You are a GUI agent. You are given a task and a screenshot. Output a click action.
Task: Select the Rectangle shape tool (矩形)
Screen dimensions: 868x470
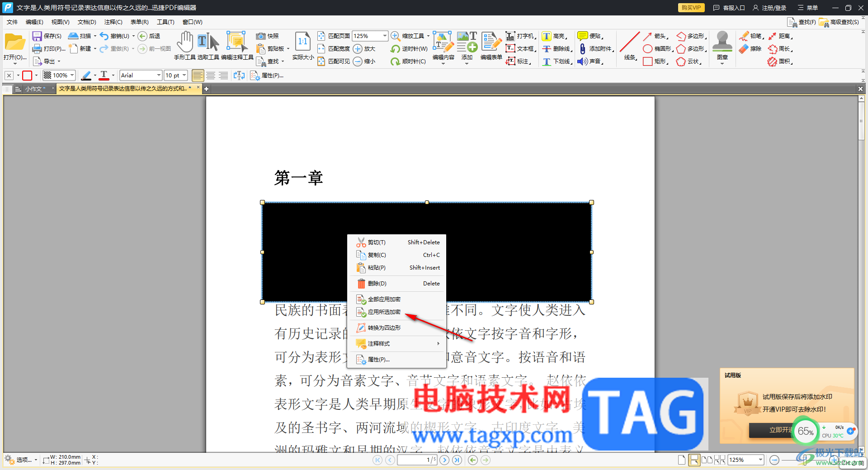point(656,62)
